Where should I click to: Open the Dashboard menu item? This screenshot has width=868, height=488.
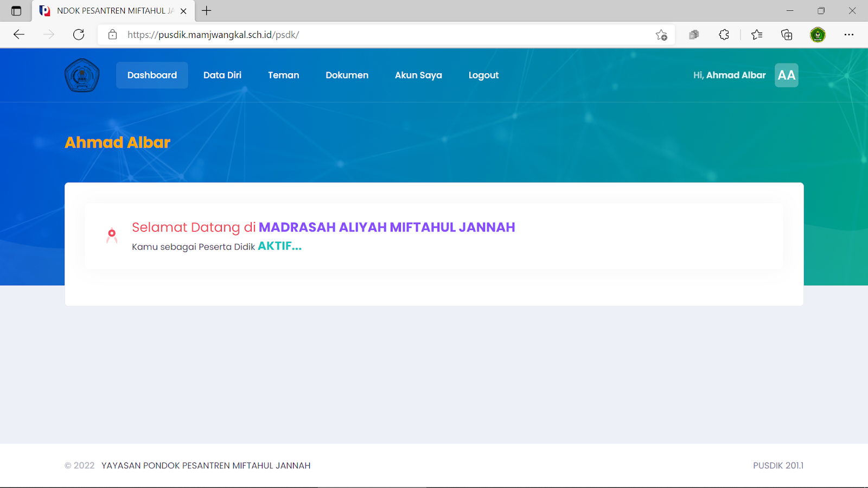click(152, 75)
